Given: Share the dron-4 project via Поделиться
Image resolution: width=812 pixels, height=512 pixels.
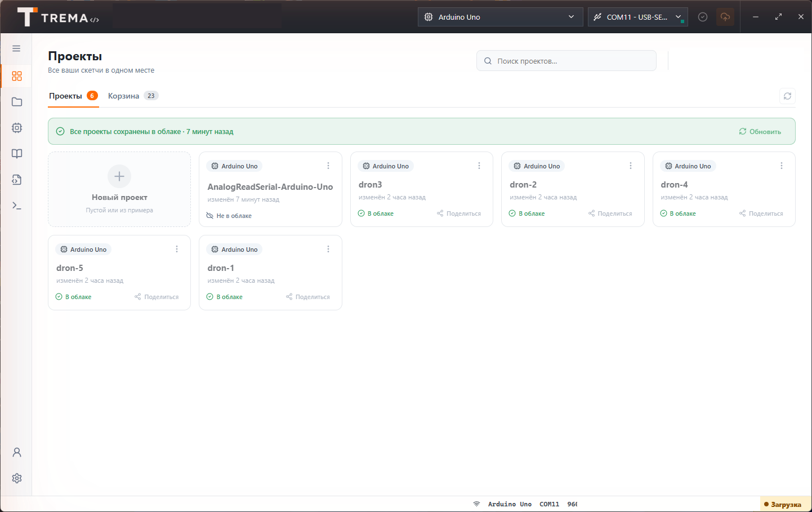Looking at the screenshot, I should pyautogui.click(x=761, y=213).
